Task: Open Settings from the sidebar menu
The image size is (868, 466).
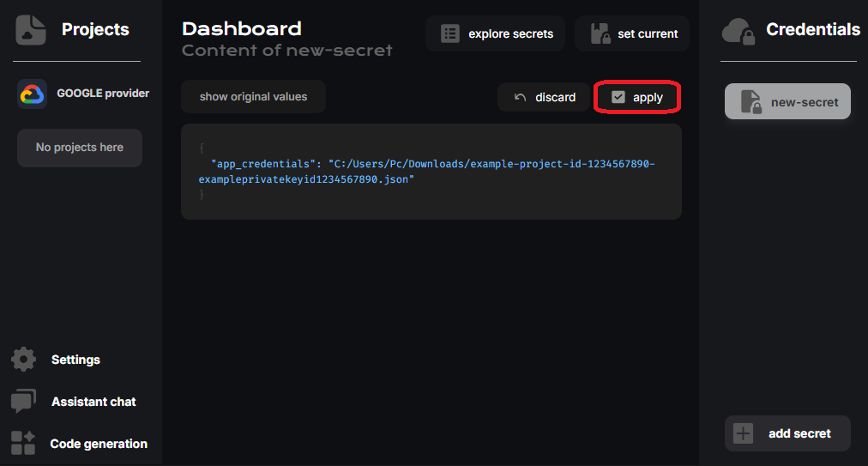Action: [x=75, y=360]
